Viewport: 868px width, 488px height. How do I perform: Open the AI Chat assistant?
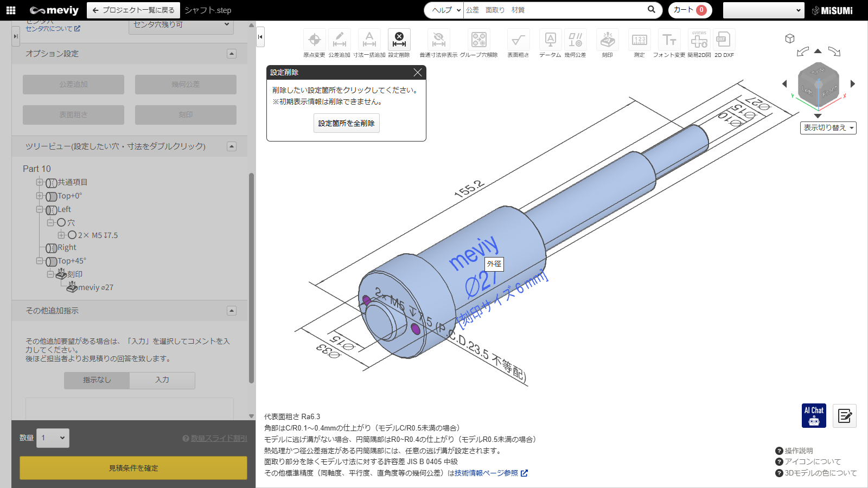814,416
